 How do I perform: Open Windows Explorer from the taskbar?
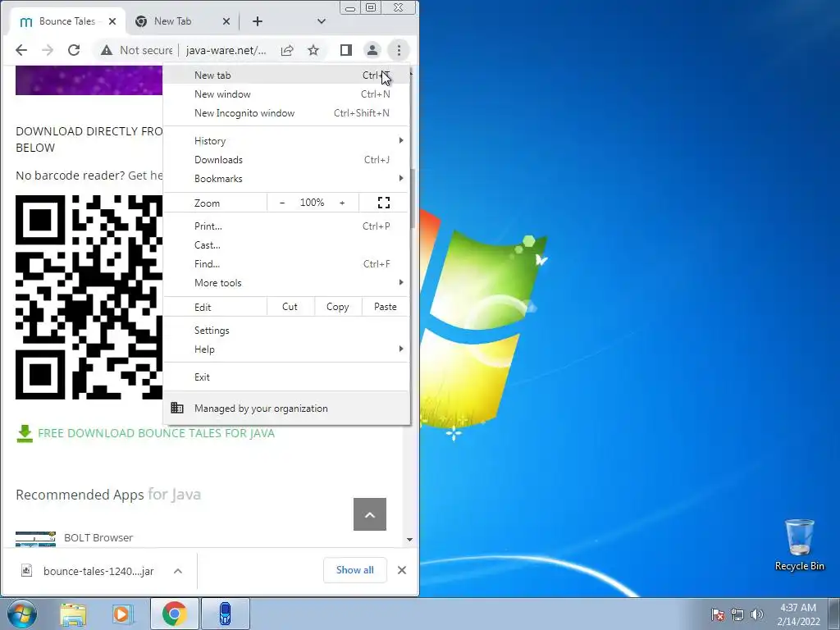73,614
